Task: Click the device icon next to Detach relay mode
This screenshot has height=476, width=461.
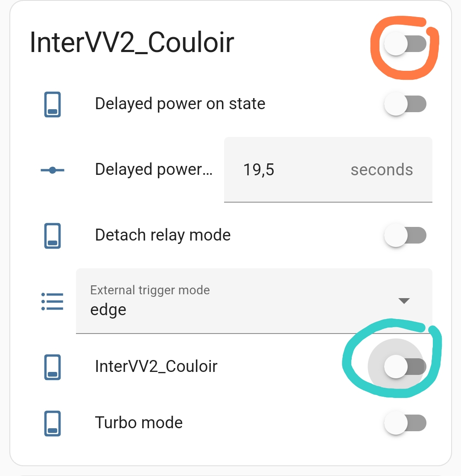Action: click(53, 235)
